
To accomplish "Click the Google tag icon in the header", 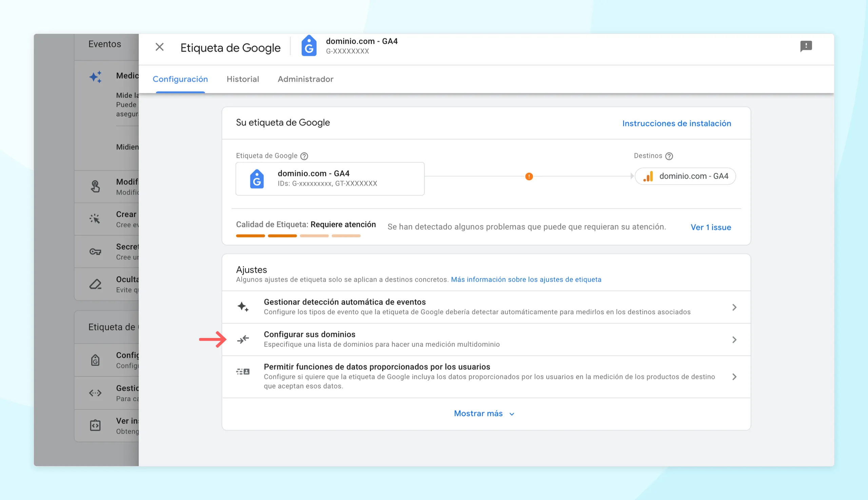I will pyautogui.click(x=309, y=46).
